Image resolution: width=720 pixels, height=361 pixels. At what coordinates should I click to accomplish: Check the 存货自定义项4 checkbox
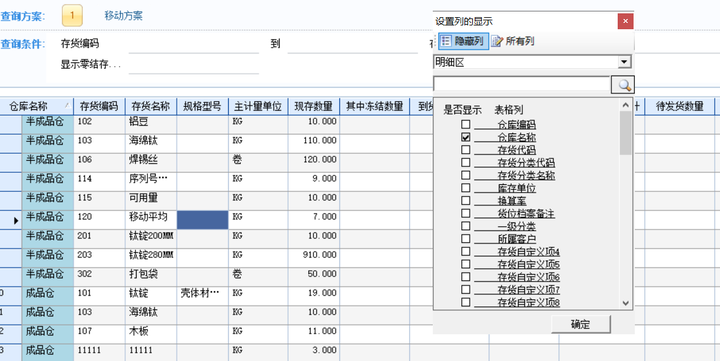(x=466, y=251)
